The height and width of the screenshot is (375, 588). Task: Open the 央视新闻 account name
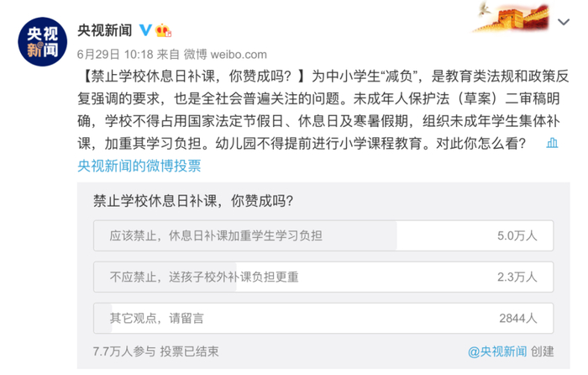(x=105, y=30)
